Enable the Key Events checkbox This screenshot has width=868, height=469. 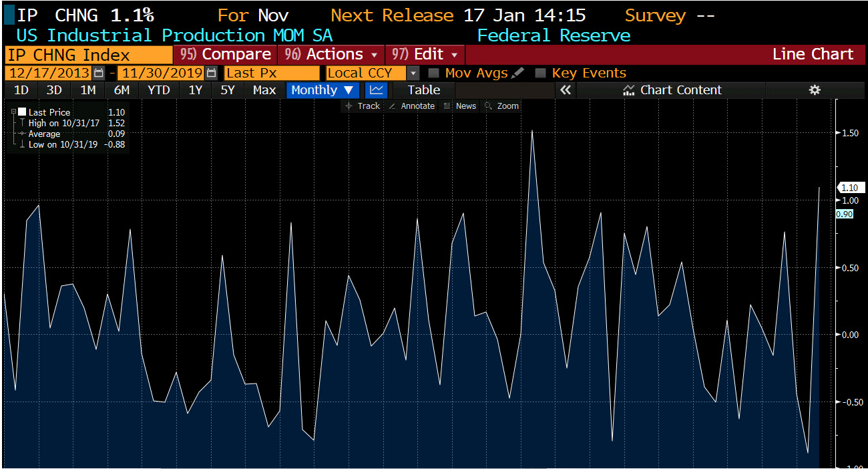click(540, 73)
